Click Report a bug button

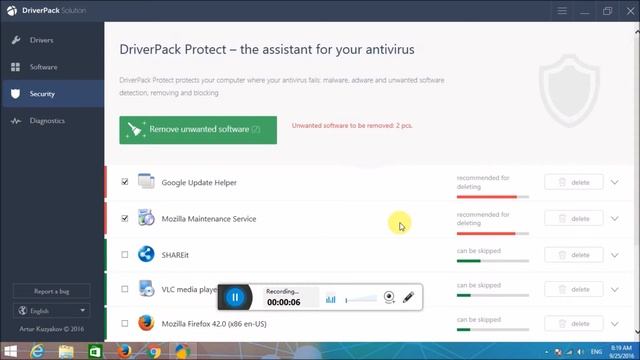pos(51,291)
